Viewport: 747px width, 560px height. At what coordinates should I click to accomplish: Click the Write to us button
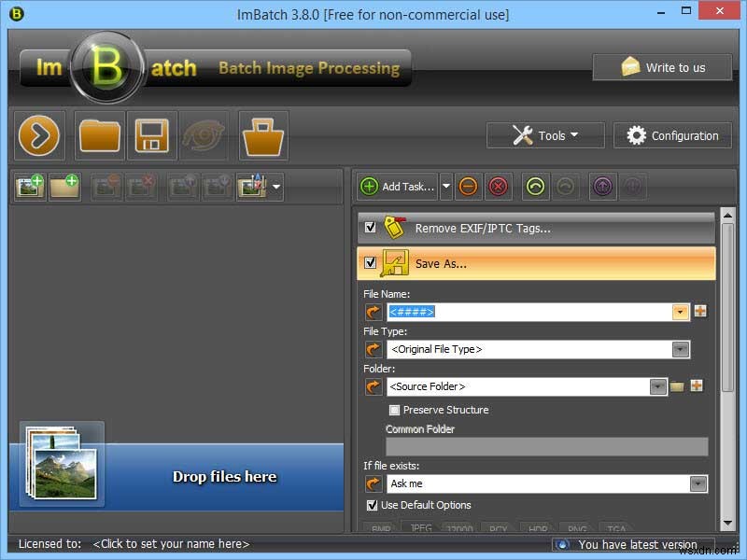pyautogui.click(x=662, y=66)
